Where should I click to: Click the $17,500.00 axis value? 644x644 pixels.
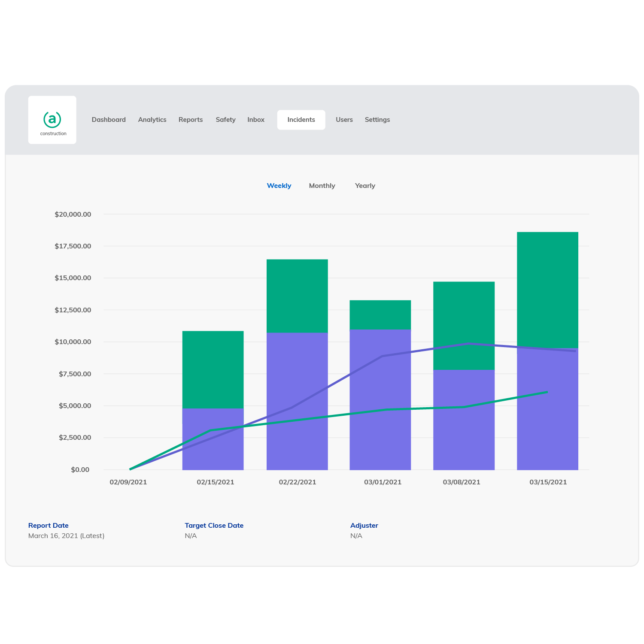(x=73, y=246)
